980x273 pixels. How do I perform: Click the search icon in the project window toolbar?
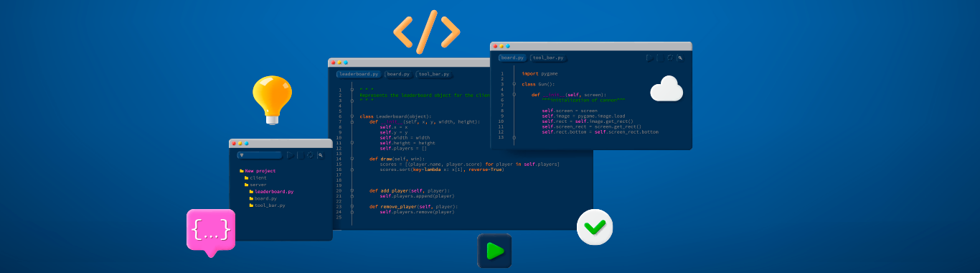click(x=320, y=155)
